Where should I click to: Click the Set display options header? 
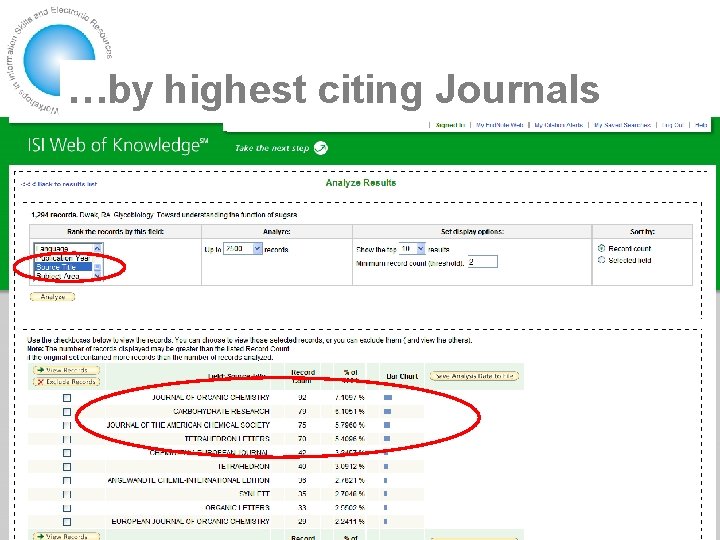pos(472,232)
